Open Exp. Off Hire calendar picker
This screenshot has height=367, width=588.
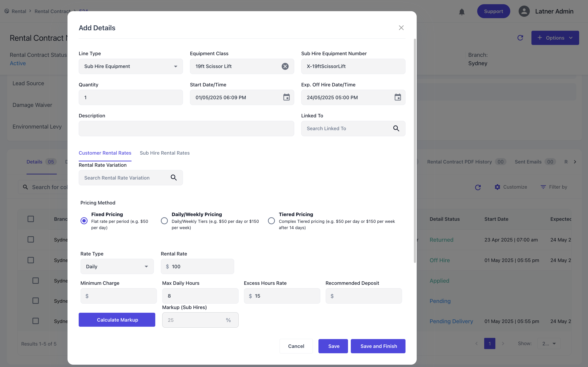(398, 97)
